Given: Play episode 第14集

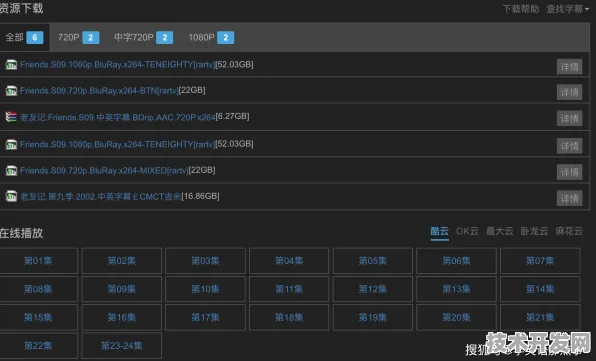Looking at the screenshot, I should 540,289.
